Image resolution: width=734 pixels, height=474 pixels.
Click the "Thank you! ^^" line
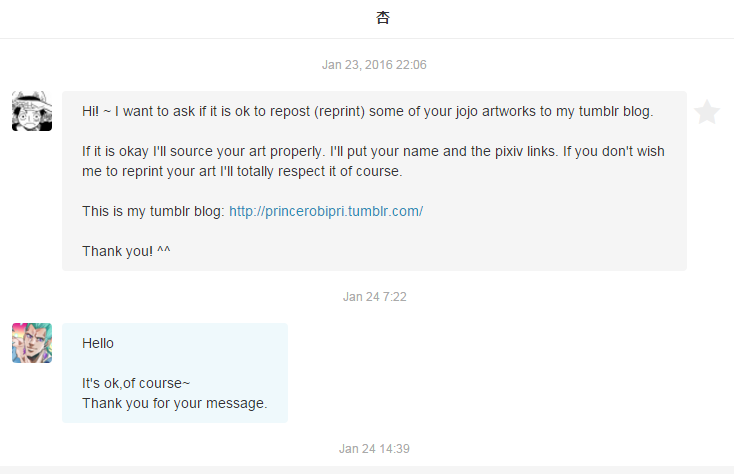click(x=126, y=251)
